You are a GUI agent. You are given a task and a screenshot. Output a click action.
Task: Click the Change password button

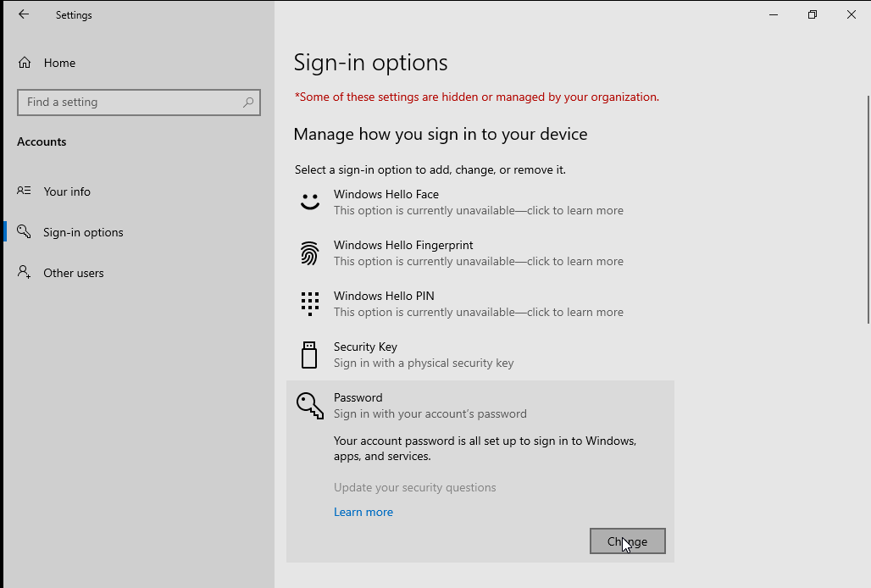pos(627,541)
